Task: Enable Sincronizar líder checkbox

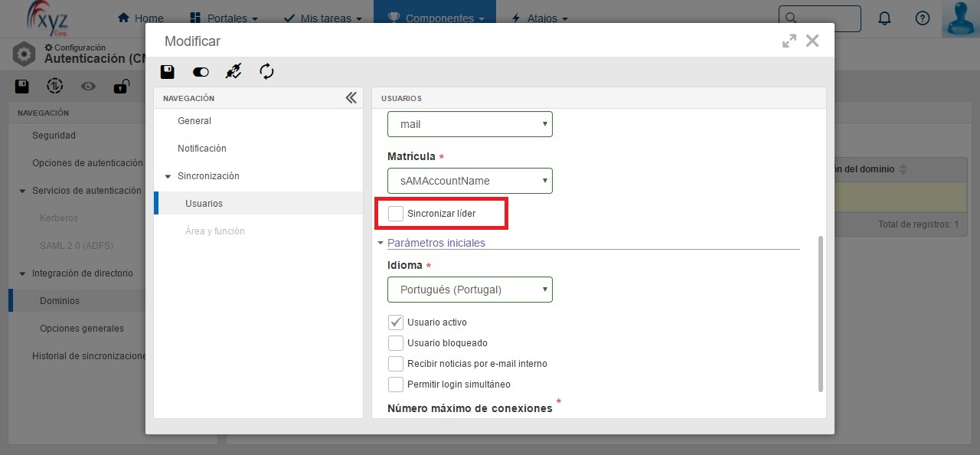Action: click(396, 214)
